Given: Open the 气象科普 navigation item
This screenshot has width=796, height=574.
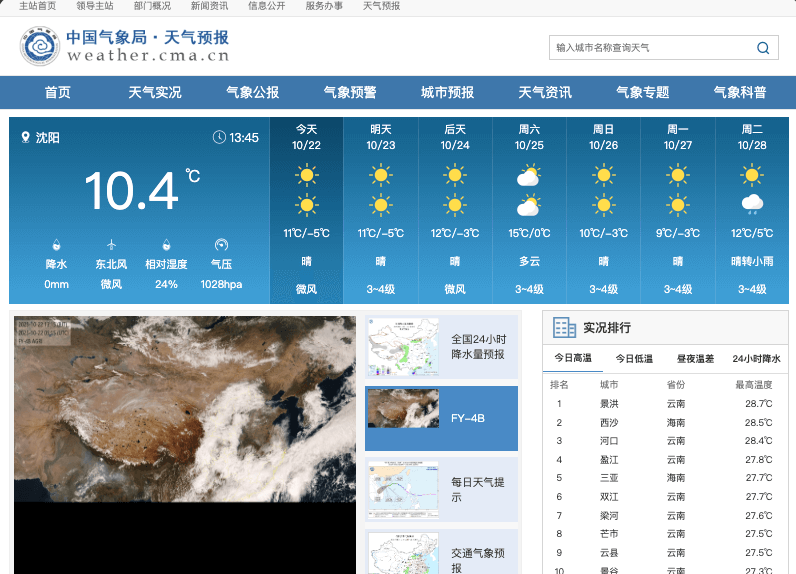Looking at the screenshot, I should click(x=740, y=92).
